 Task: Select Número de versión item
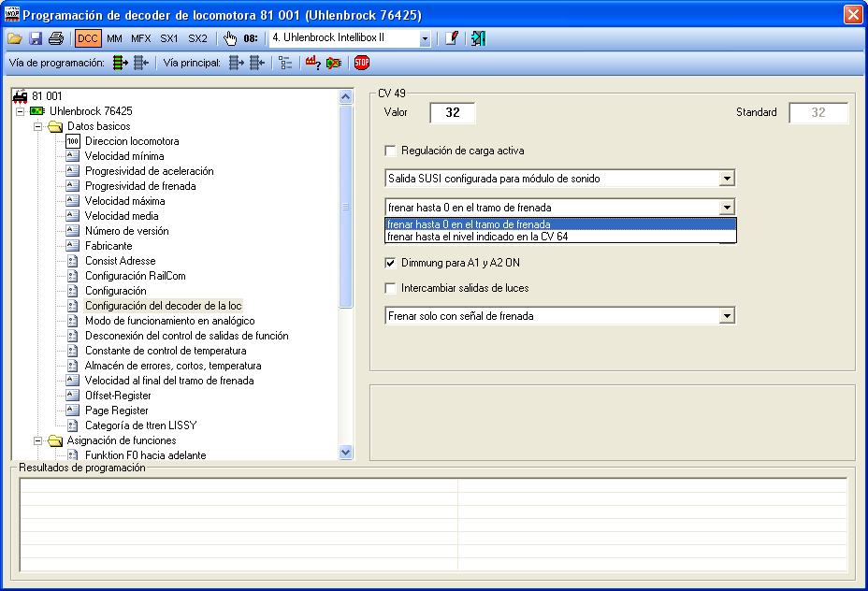point(127,231)
